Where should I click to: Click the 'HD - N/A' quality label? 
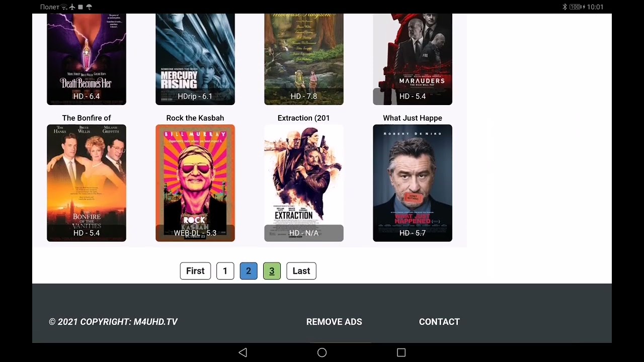coord(304,233)
